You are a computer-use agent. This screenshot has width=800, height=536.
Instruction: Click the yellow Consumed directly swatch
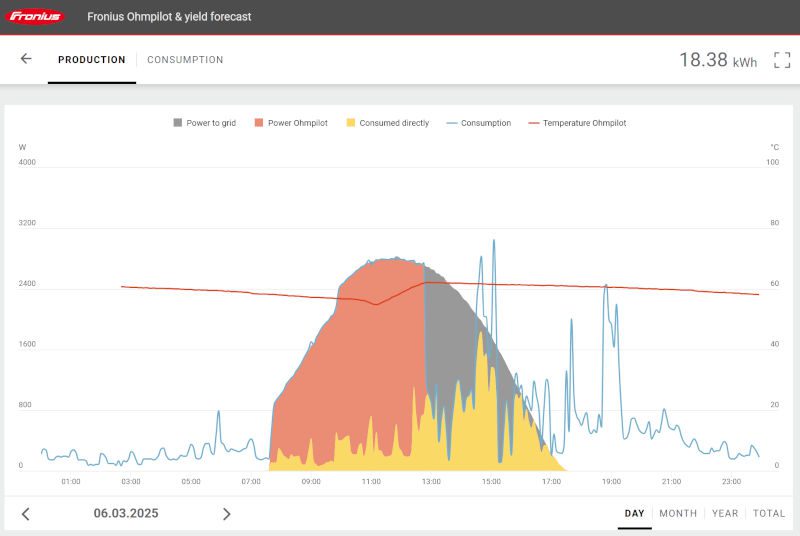pyautogui.click(x=351, y=123)
